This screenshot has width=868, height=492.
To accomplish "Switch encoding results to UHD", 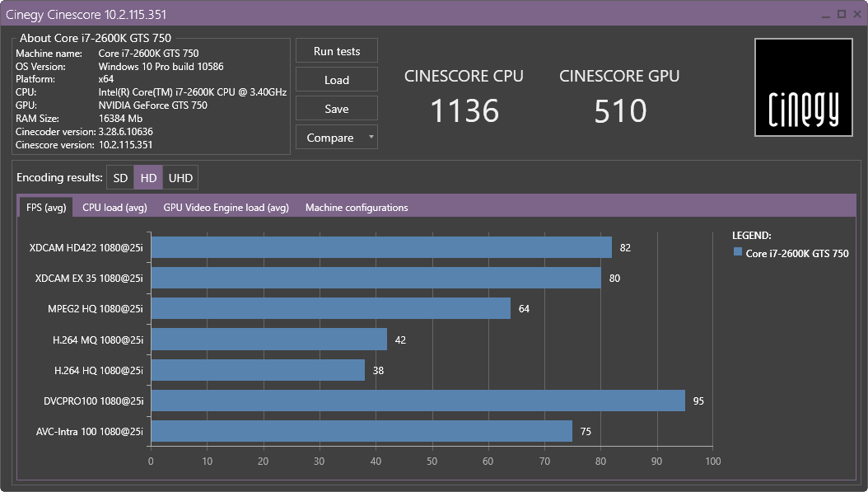I will 180,177.
